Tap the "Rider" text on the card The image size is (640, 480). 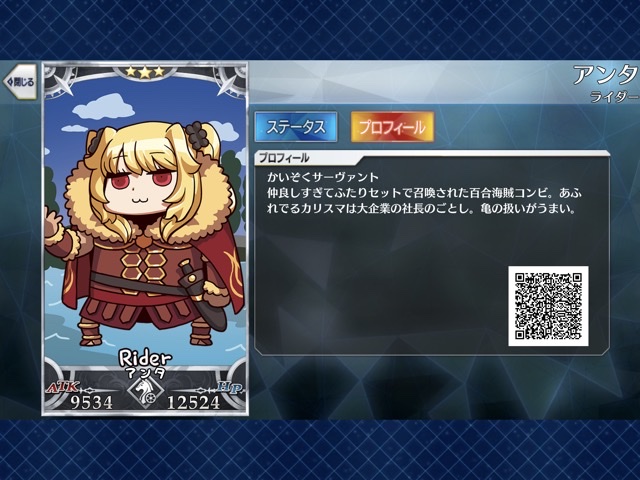[x=145, y=358]
